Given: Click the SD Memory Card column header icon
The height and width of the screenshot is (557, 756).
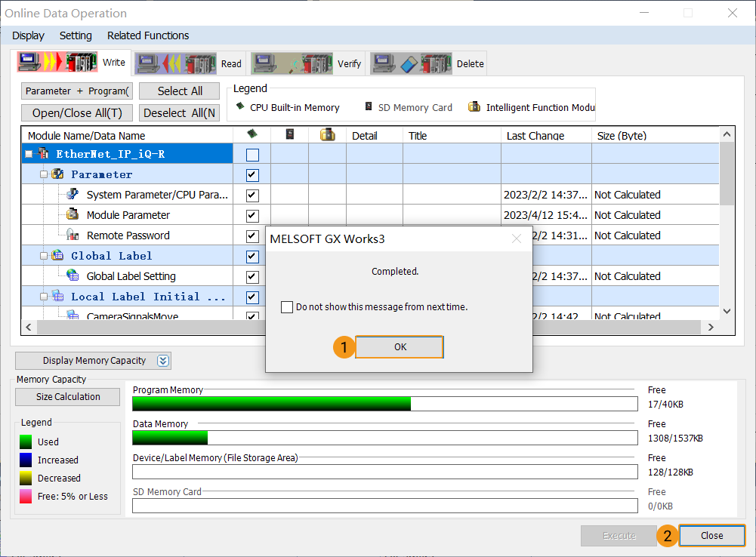Looking at the screenshot, I should pyautogui.click(x=290, y=135).
